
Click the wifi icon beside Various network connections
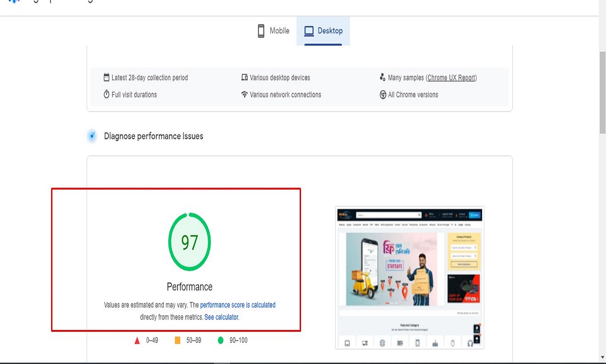pos(244,94)
